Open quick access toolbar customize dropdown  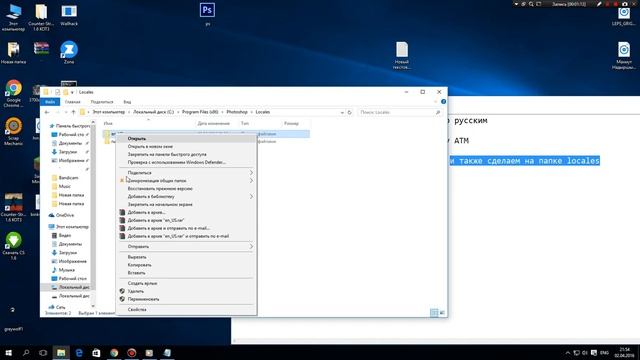click(72, 92)
